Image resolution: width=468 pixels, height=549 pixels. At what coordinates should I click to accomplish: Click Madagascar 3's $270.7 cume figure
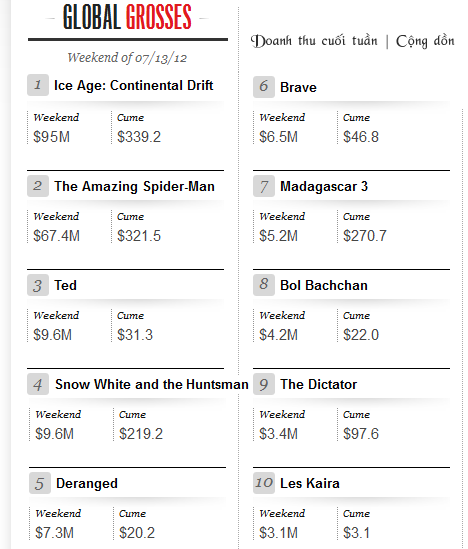click(365, 236)
